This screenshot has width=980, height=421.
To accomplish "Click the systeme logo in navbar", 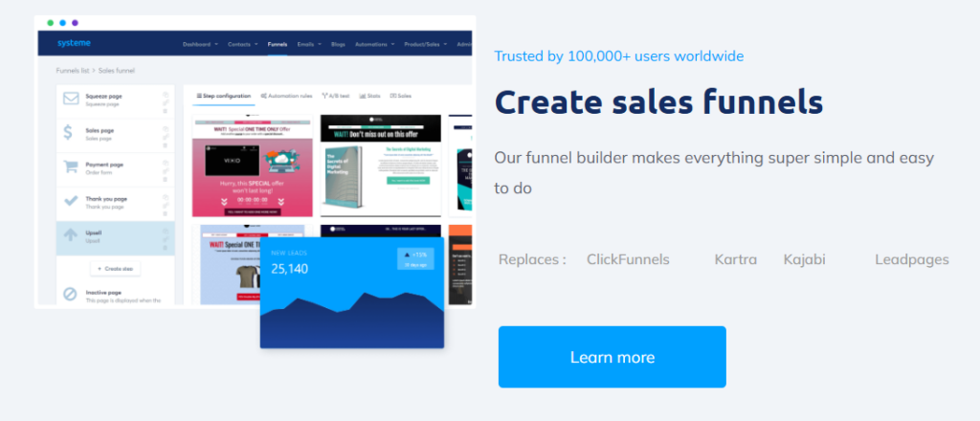I will 74,43.
